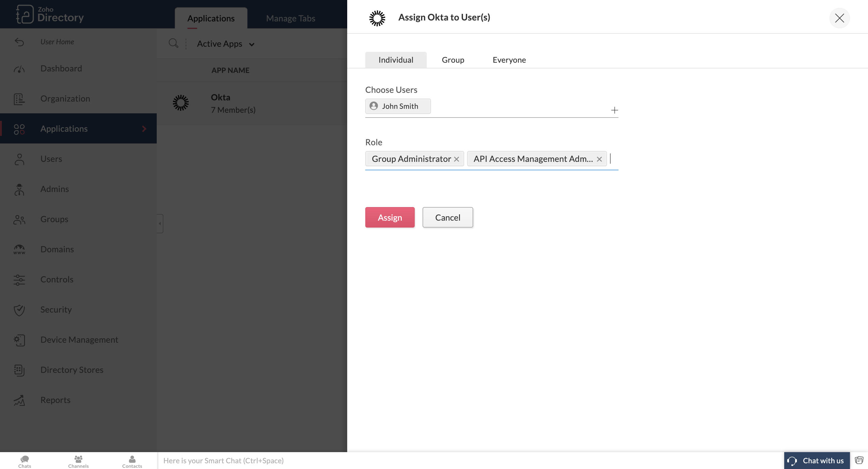Click the Domains www icon

click(x=19, y=249)
